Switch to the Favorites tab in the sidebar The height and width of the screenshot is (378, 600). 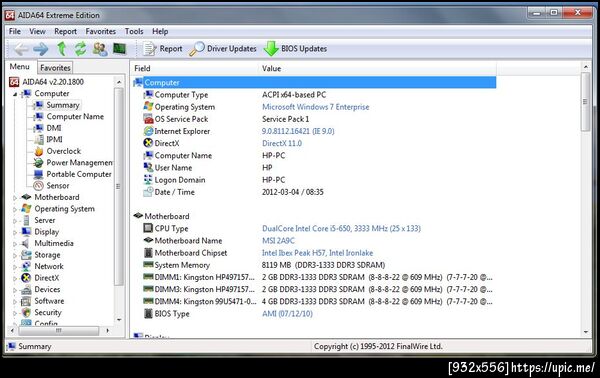coord(55,68)
